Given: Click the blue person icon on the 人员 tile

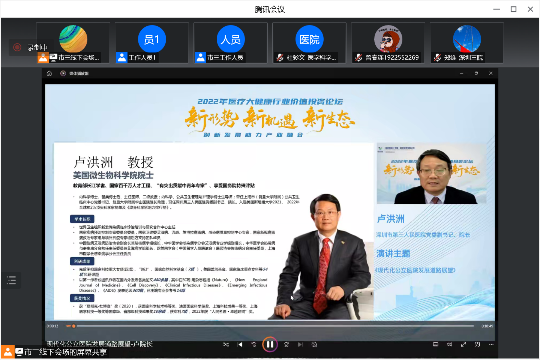Looking at the screenshot, I should 200,58.
